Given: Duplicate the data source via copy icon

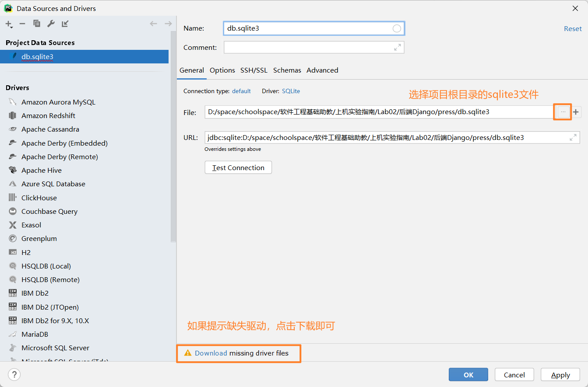Looking at the screenshot, I should 37,24.
